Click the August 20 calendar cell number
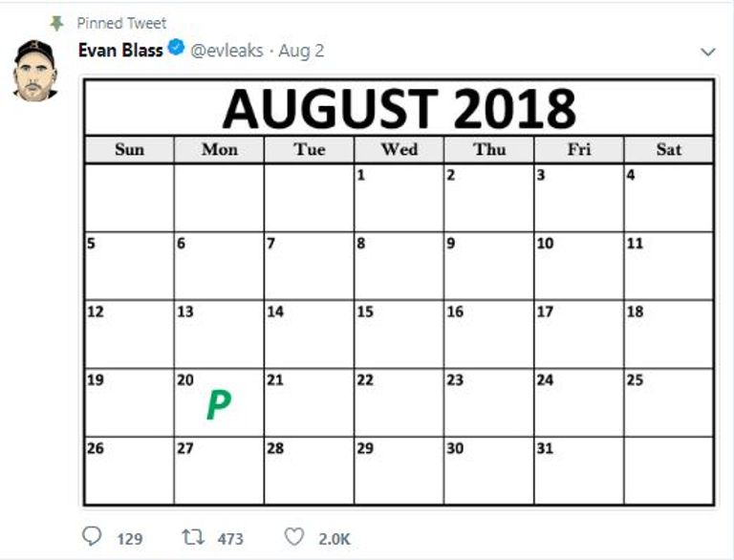734x560 pixels. point(185,379)
